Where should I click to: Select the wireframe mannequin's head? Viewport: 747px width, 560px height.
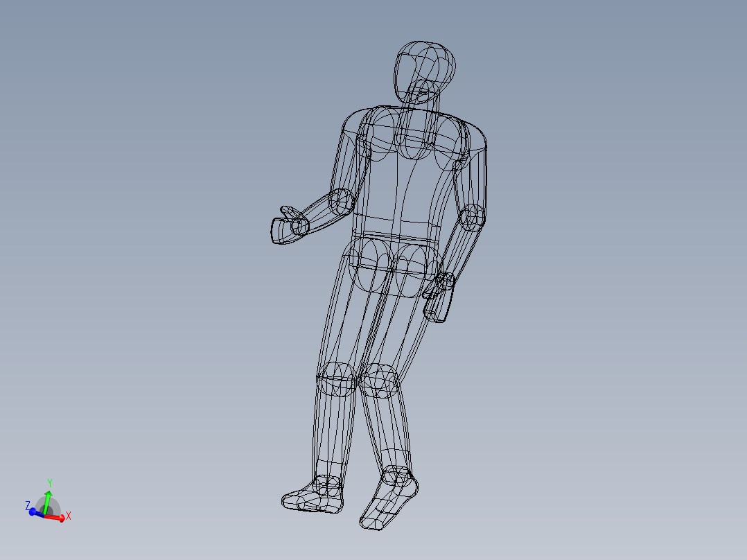[424, 71]
